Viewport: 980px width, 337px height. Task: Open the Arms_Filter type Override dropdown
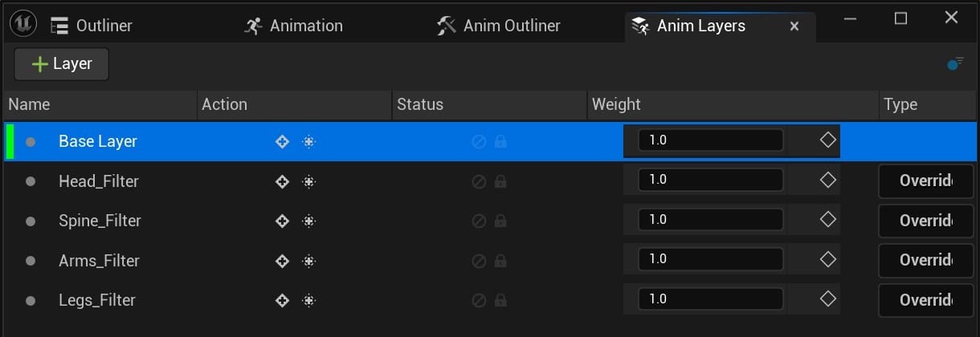(925, 261)
